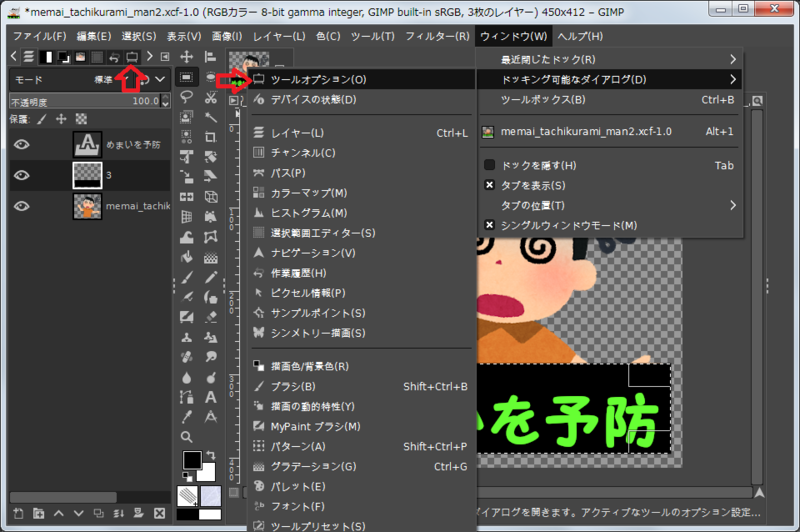Image resolution: width=800 pixels, height=532 pixels.
Task: Open ファイル menu
Action: pos(40,36)
